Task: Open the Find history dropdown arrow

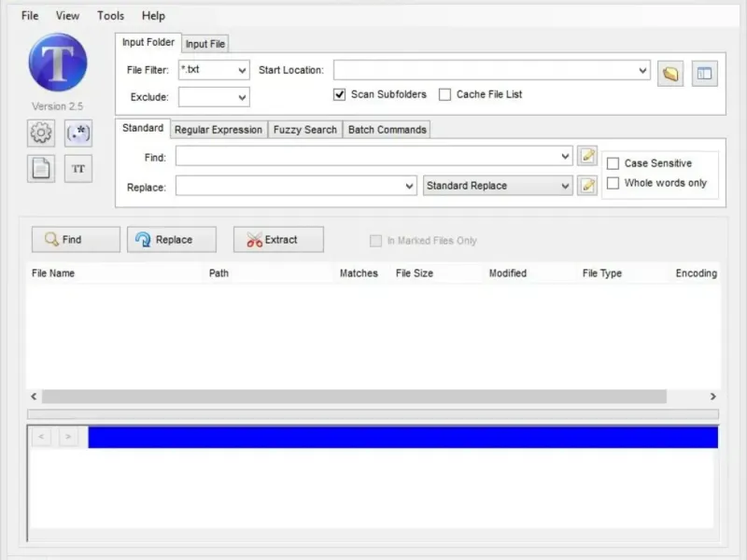Action: tap(565, 156)
